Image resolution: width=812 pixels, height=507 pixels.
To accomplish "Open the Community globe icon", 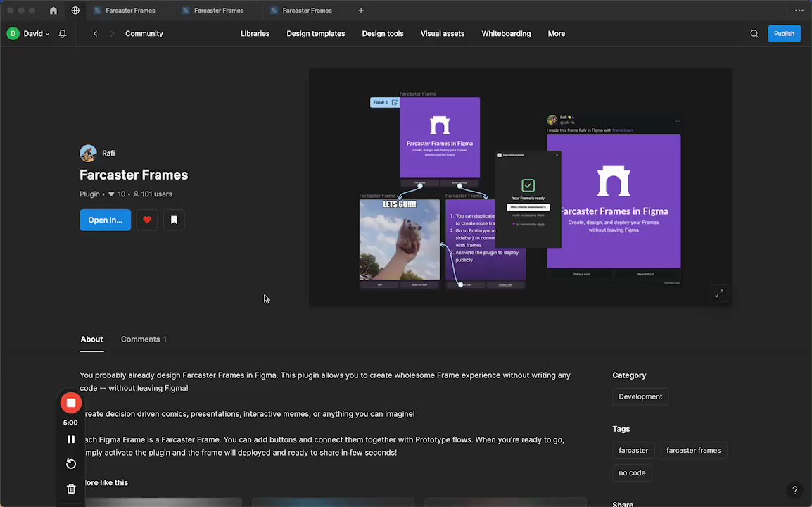I will [x=75, y=11].
